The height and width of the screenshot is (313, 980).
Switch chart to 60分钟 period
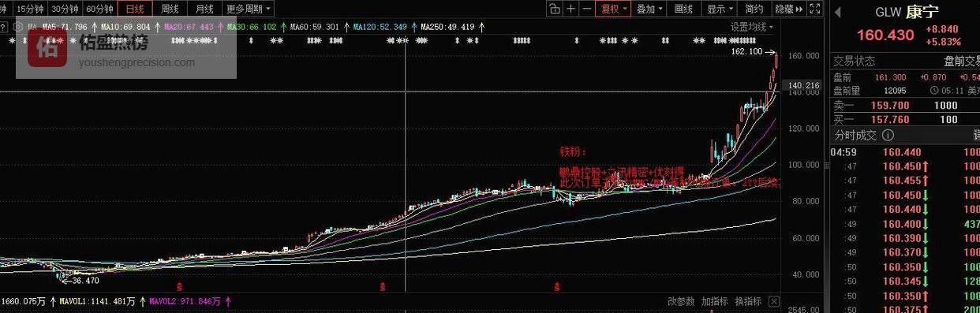(x=99, y=9)
